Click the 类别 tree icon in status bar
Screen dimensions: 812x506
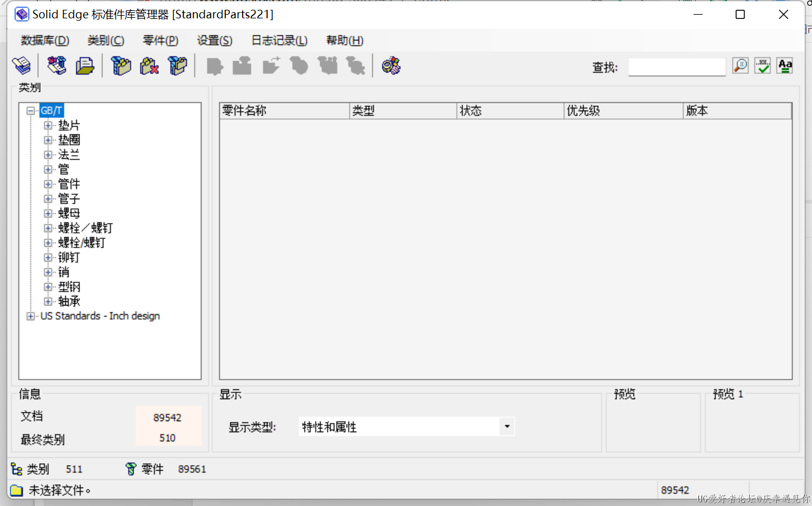[17, 469]
